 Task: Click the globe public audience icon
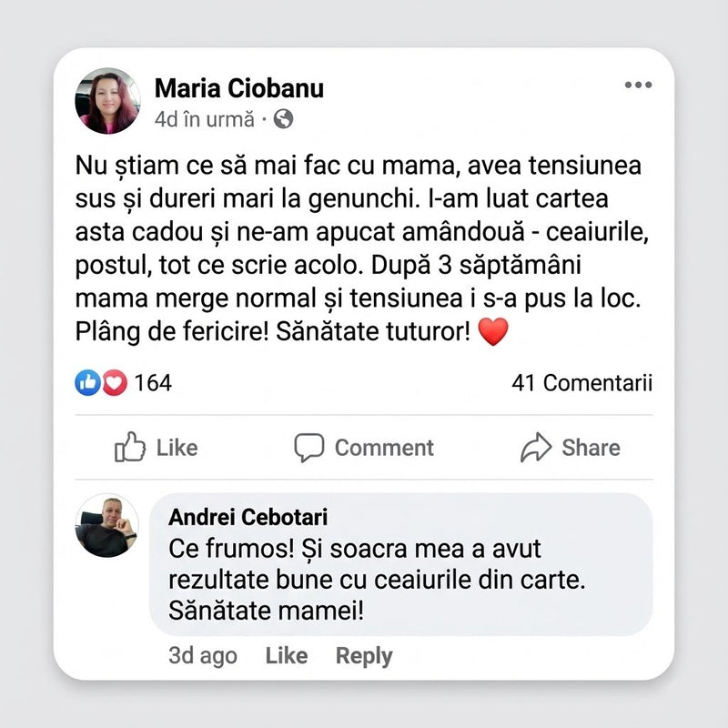click(283, 118)
